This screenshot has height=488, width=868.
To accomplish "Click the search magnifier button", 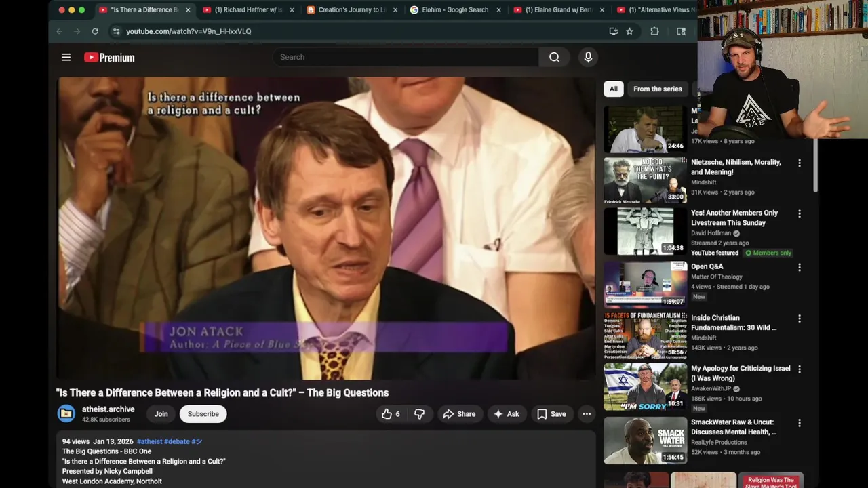I will (x=554, y=58).
